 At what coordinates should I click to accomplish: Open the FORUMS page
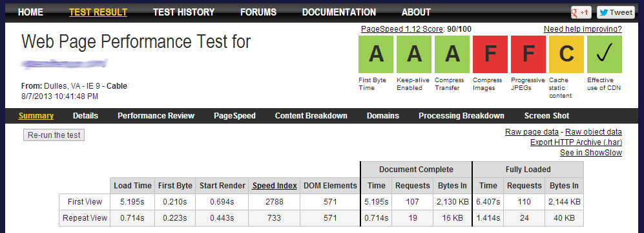tap(258, 12)
